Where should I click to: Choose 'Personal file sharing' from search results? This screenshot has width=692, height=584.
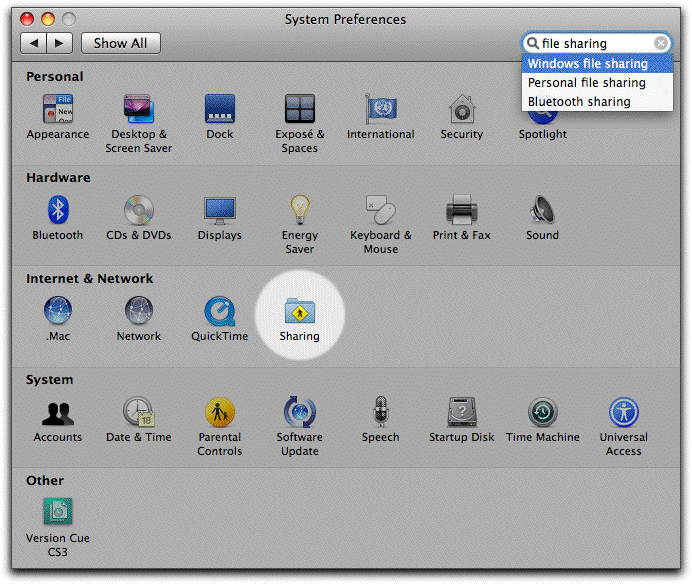click(x=586, y=83)
